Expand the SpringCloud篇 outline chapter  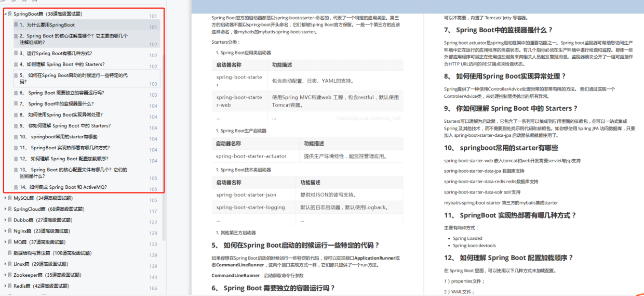tap(5, 209)
